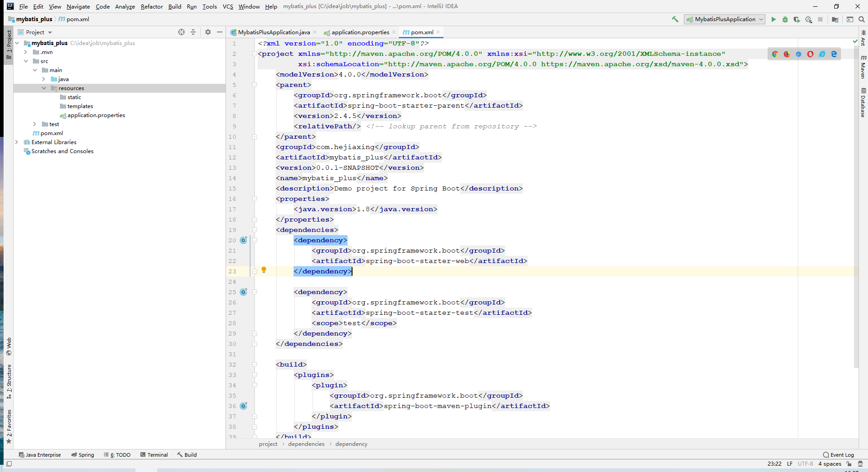Click the Run with Profiler icon

pos(809,19)
